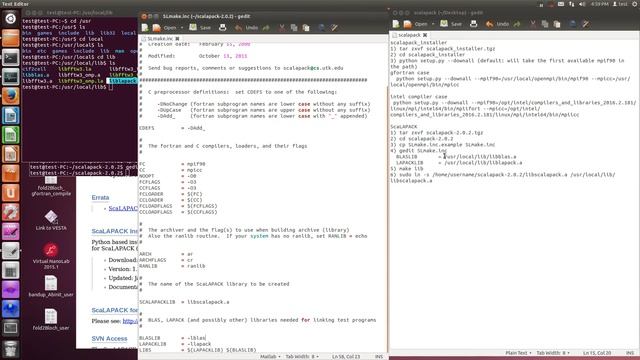Cut in the scalapack gedit window

(533, 24)
